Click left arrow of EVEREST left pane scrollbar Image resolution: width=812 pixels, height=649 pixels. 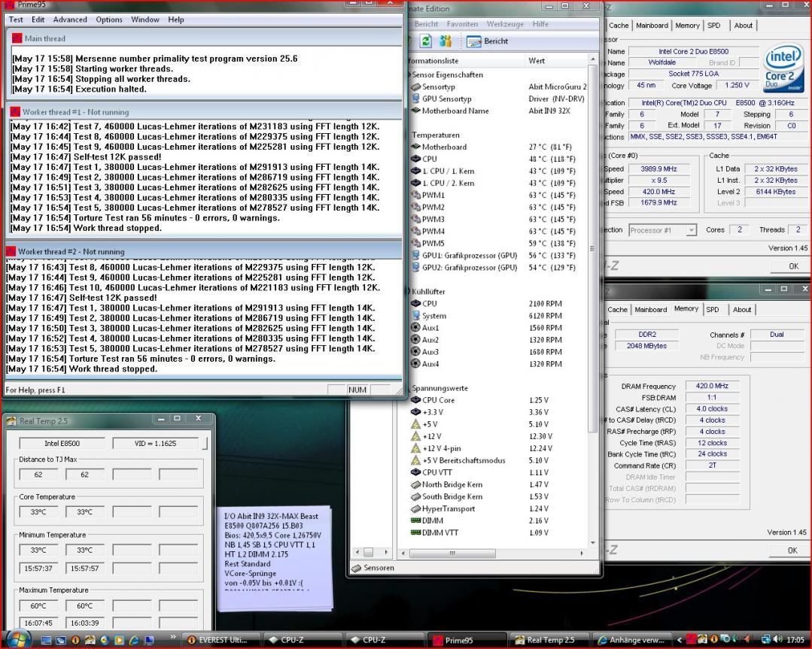pos(356,552)
